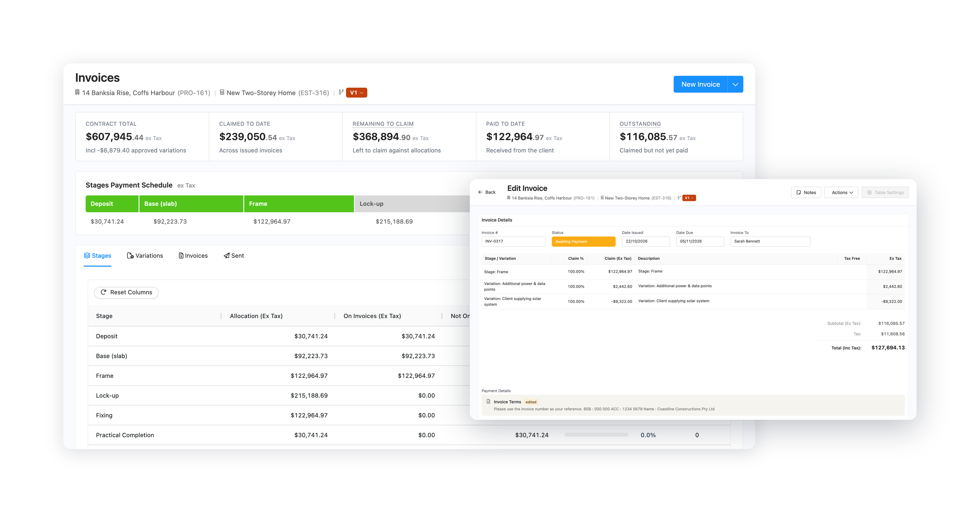This screenshot has width=980, height=524.
Task: Click the Reset Columns button
Action: tap(126, 292)
